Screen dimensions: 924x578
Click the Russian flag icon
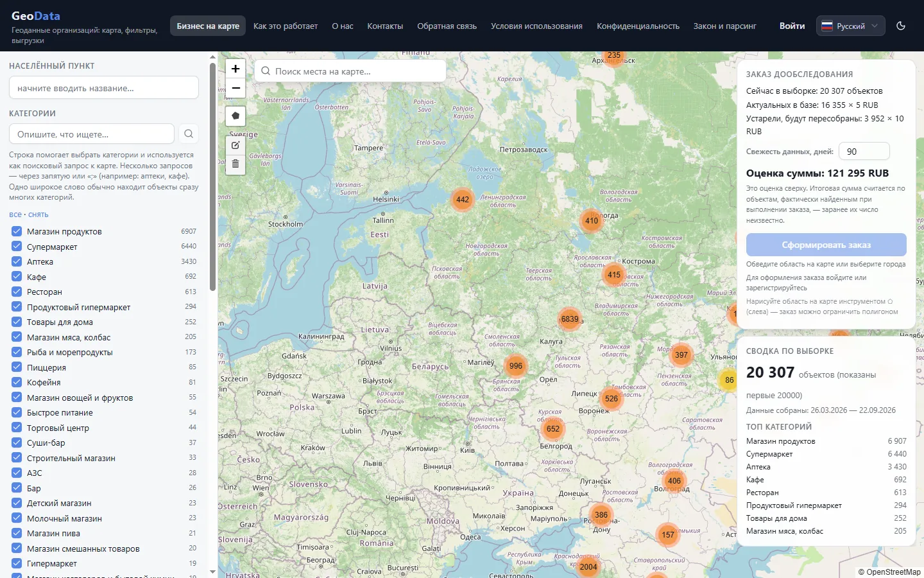[x=827, y=26]
